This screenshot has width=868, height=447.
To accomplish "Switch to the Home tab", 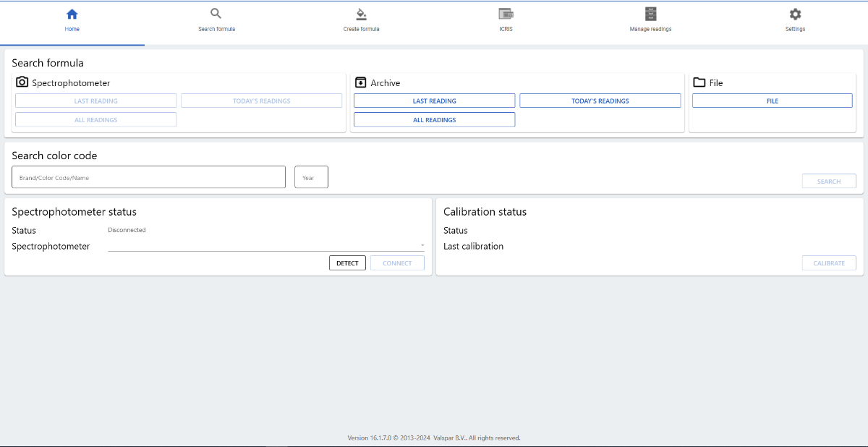I will tap(72, 20).
